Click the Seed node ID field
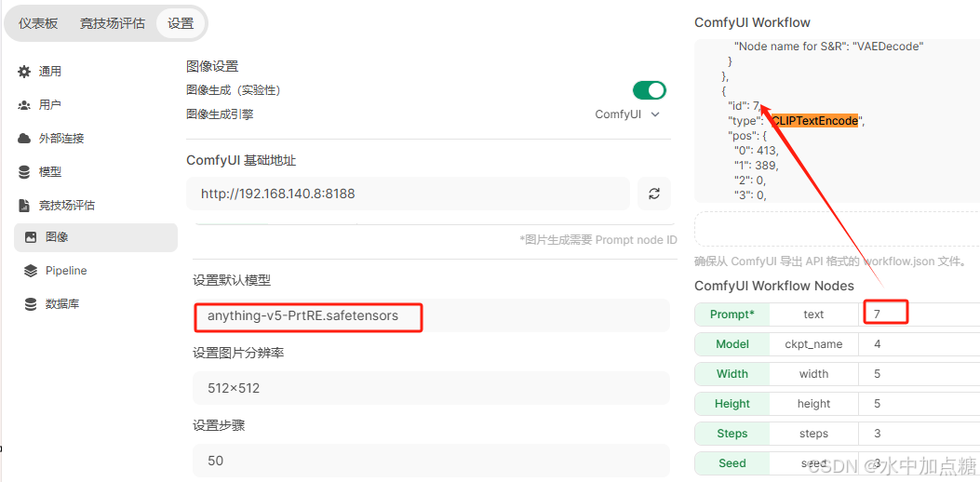 coord(919,463)
